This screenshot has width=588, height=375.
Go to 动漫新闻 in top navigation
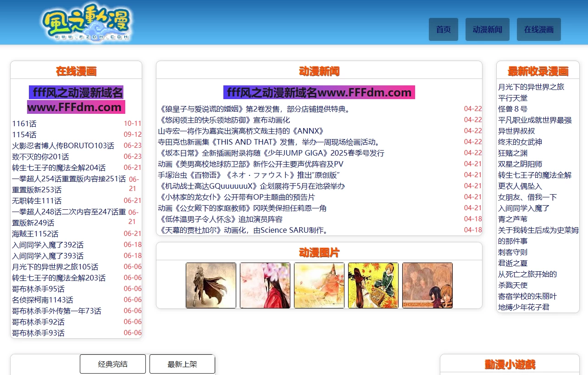(x=487, y=29)
